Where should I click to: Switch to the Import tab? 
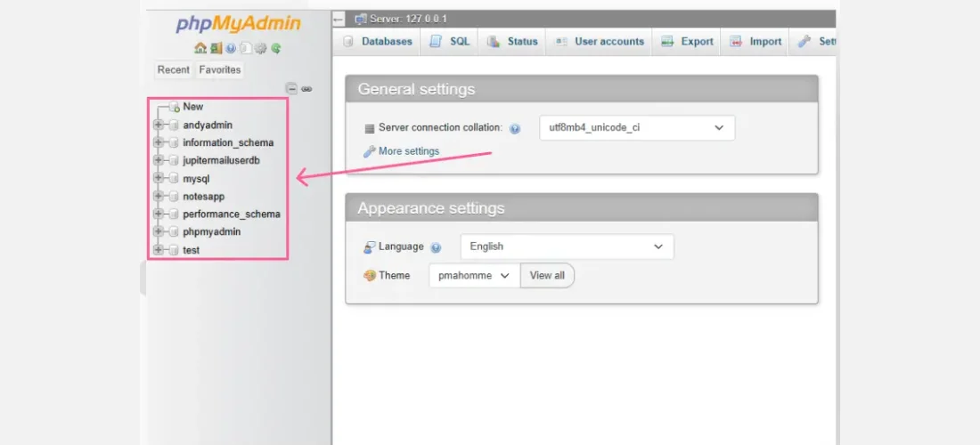755,42
